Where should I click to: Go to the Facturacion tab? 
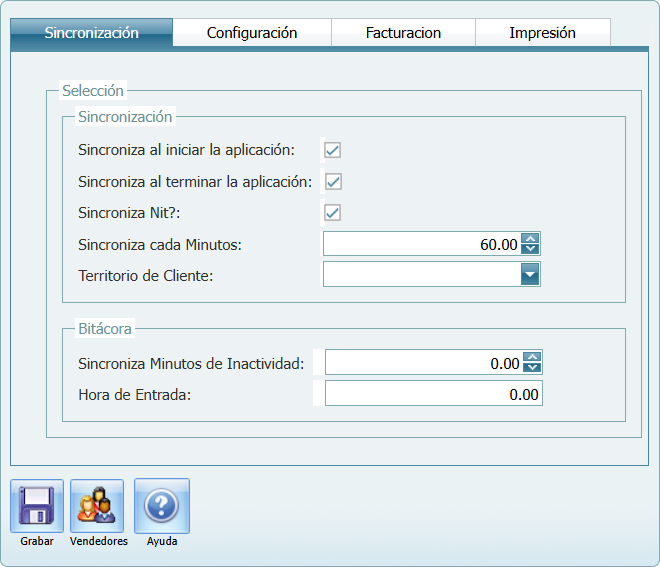tap(403, 32)
